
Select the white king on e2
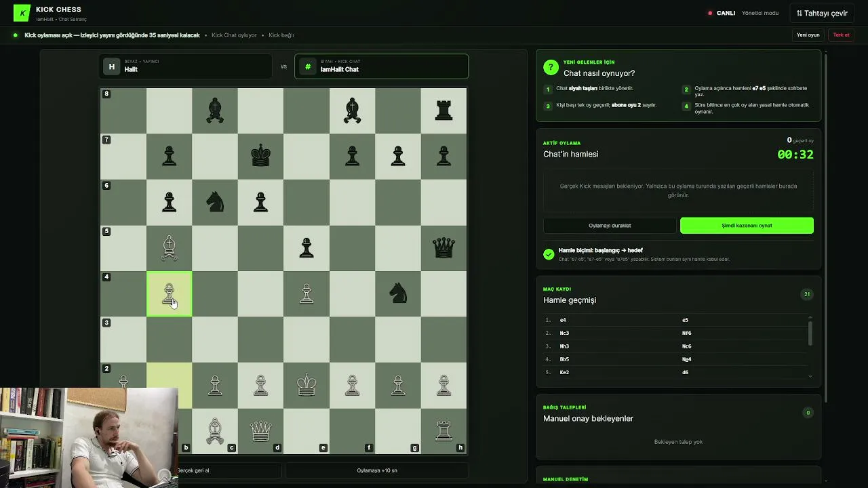pos(307,385)
